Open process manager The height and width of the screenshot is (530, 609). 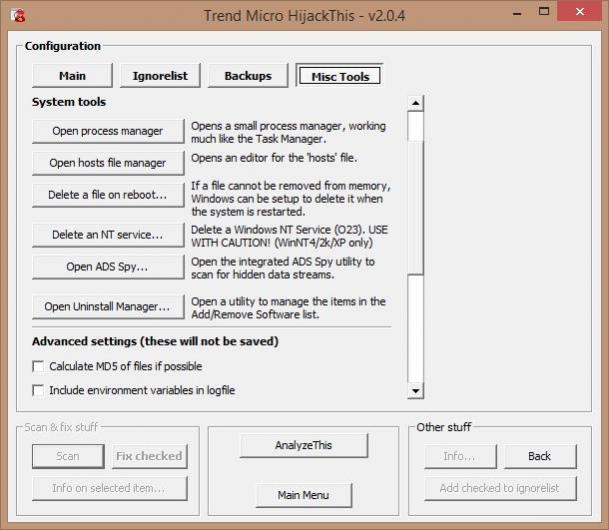(x=108, y=131)
